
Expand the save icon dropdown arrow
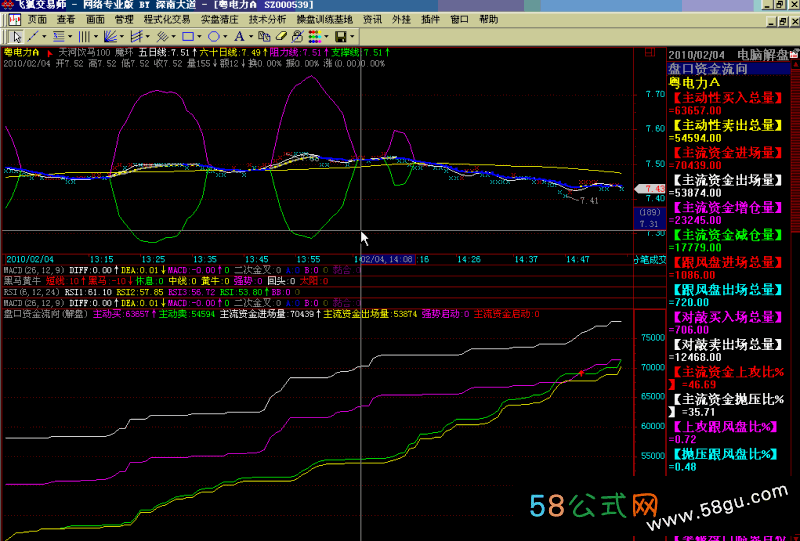tap(352, 37)
